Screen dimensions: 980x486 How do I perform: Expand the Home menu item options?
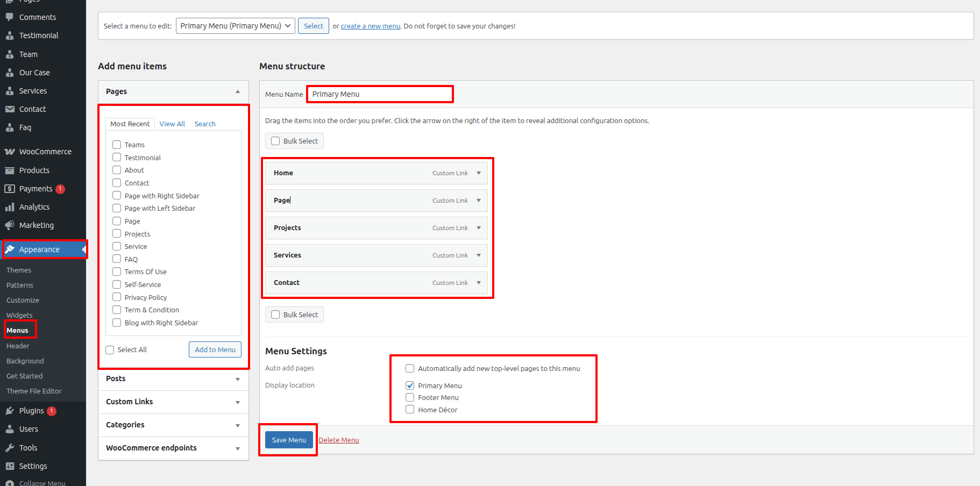click(479, 173)
